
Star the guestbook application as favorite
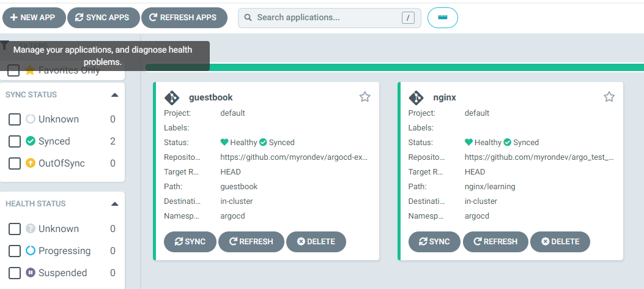365,97
